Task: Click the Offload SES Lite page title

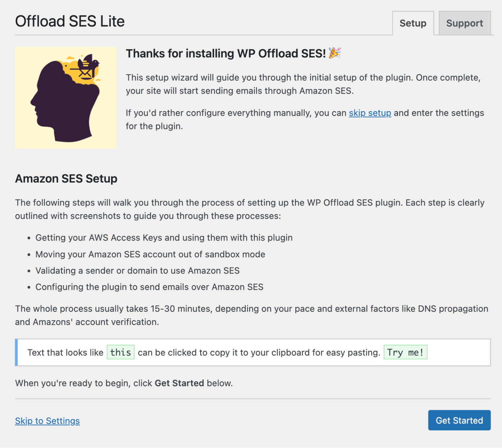Action: 70,21
